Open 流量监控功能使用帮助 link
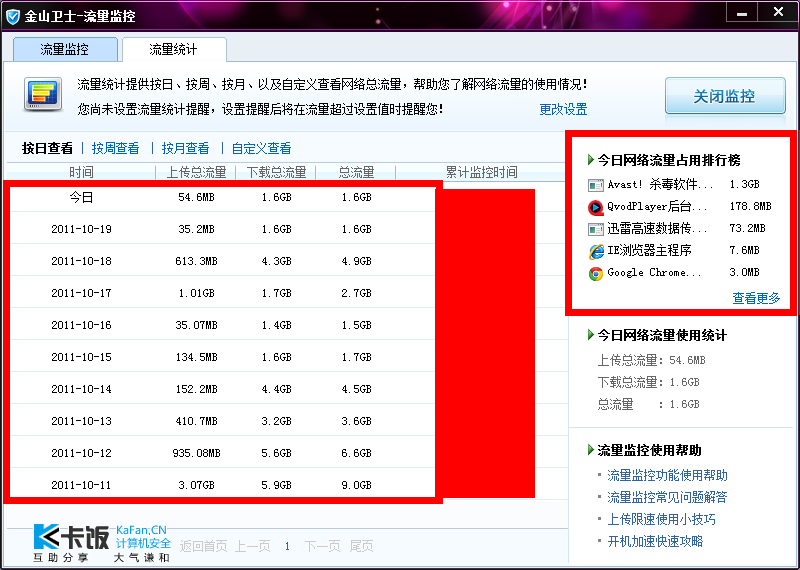 coord(667,476)
